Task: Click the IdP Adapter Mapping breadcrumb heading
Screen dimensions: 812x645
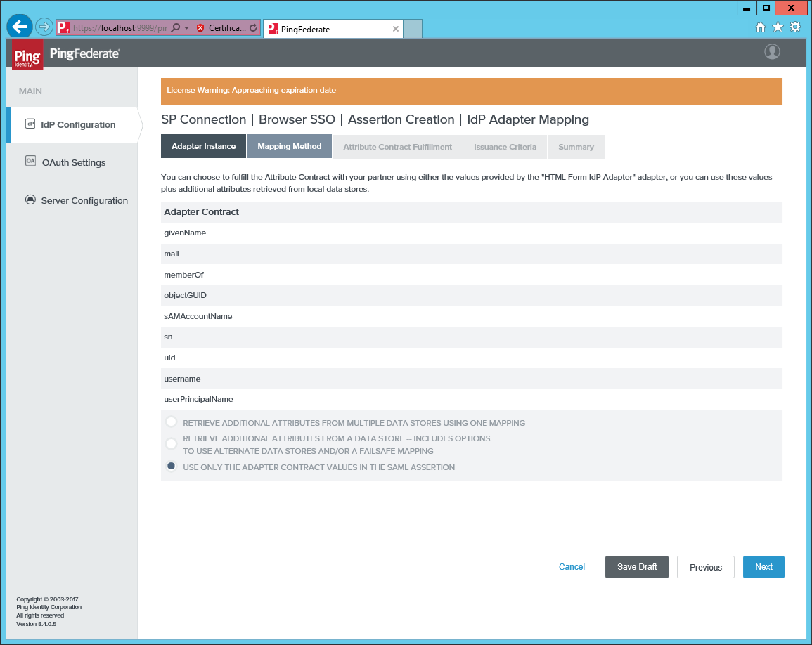Action: [528, 119]
